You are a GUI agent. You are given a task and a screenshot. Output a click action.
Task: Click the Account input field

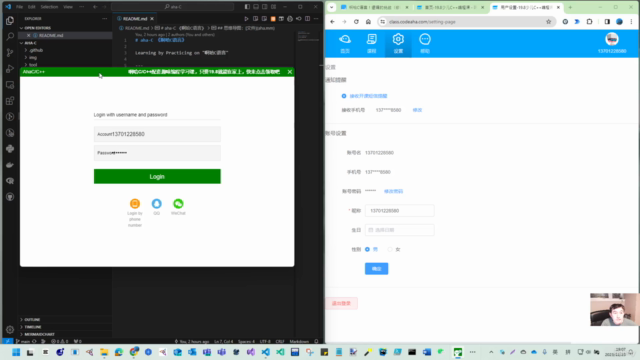point(157,134)
